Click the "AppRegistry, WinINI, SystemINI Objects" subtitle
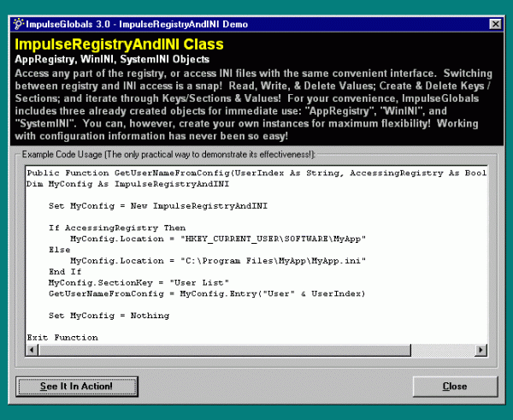This screenshot has width=513, height=420. pyautogui.click(x=112, y=59)
